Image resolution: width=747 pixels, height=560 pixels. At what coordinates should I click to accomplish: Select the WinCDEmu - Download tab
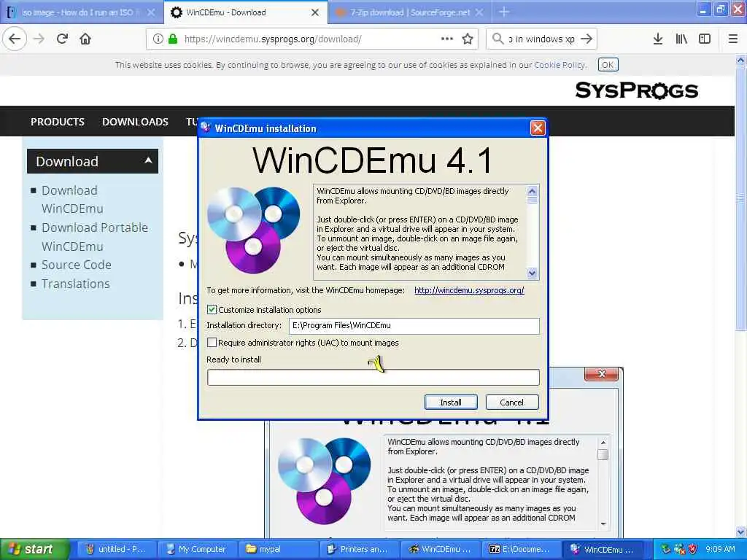pos(246,12)
